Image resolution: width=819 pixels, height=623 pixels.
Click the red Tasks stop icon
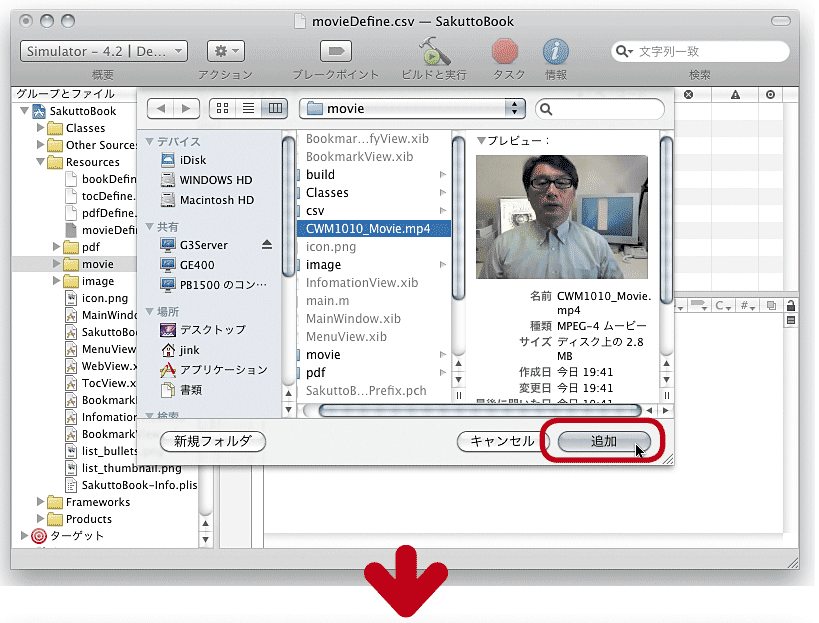pos(505,52)
